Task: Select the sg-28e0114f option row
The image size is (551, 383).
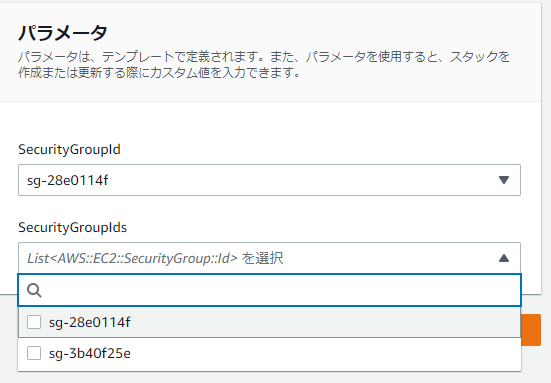Action: [x=269, y=322]
